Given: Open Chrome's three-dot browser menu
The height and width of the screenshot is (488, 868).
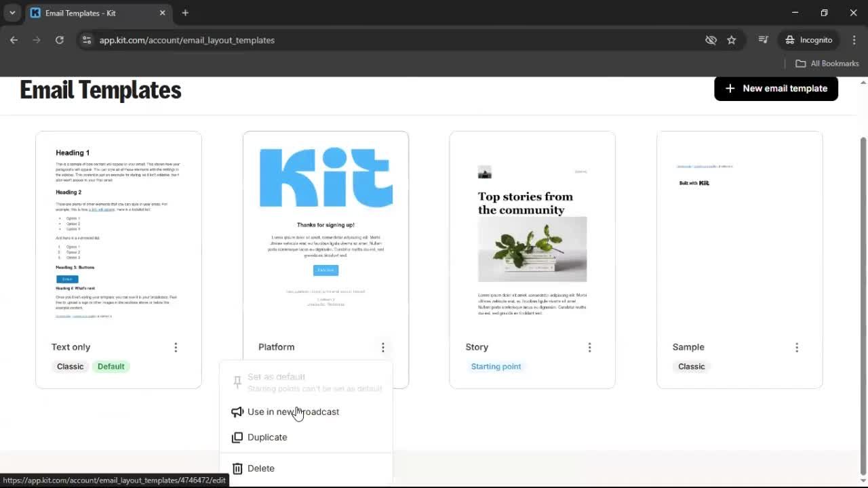Looking at the screenshot, I should point(854,40).
